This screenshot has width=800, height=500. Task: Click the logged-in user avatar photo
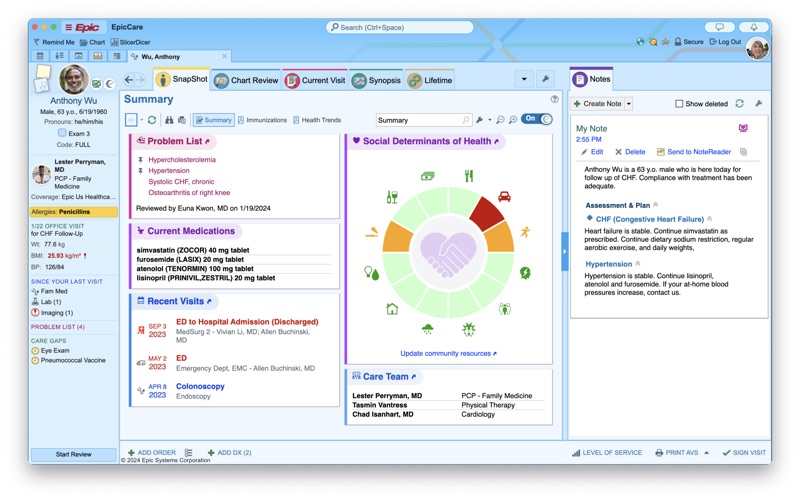pos(757,49)
